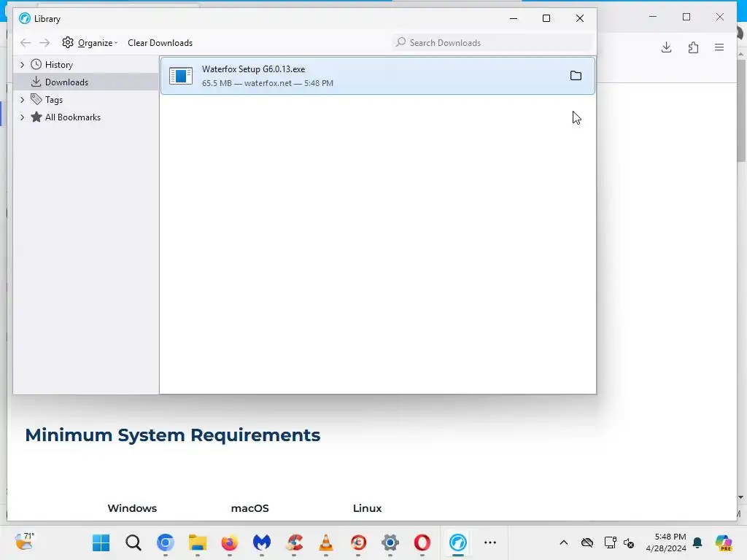
Task: Expand the Tags tree node
Action: point(22,99)
